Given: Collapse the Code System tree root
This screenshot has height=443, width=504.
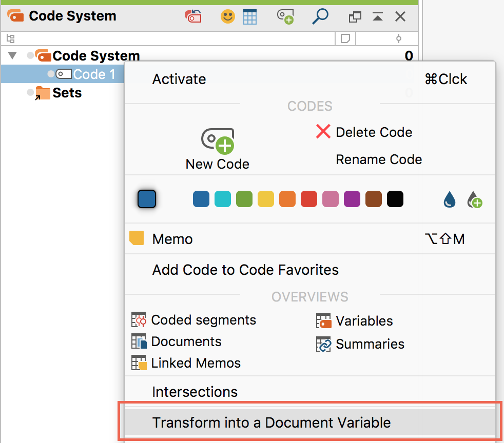Looking at the screenshot, I should click(12, 55).
